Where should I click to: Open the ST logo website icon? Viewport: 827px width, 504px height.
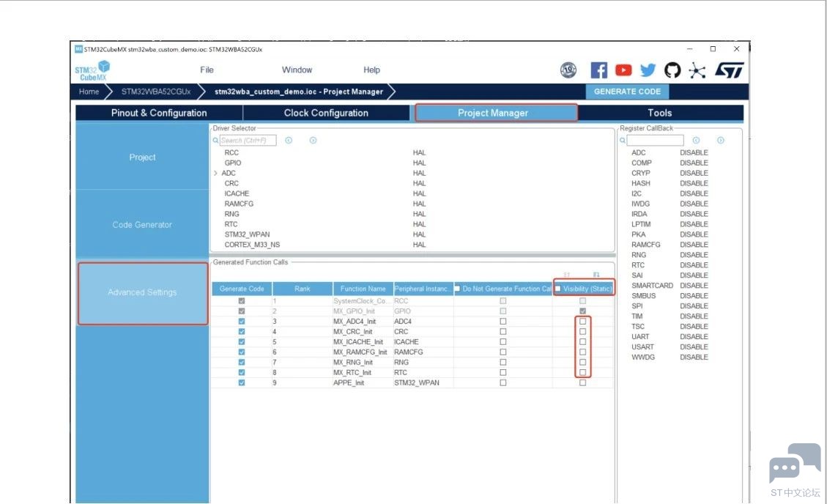pyautogui.click(x=730, y=70)
